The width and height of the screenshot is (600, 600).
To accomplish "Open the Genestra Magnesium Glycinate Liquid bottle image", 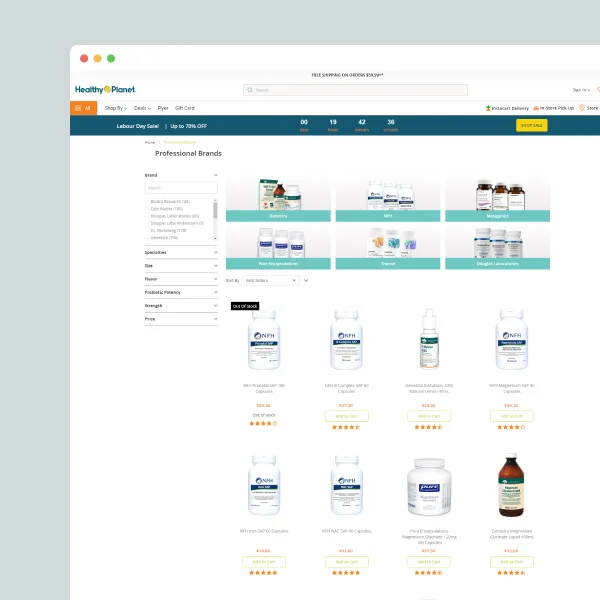I will [511, 485].
